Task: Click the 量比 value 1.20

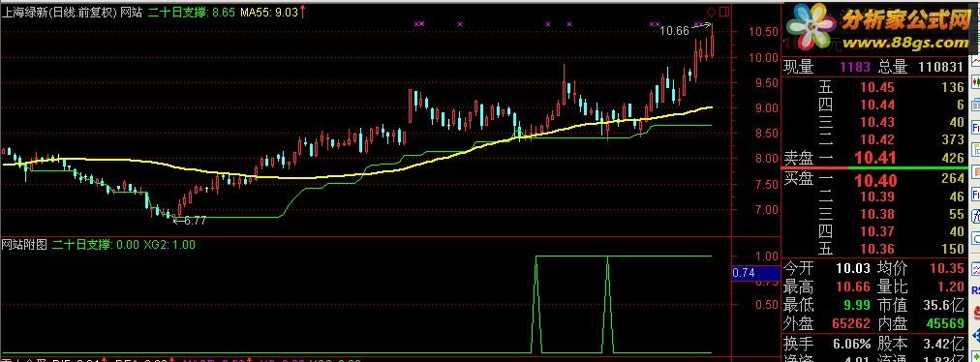Action: coord(951,287)
